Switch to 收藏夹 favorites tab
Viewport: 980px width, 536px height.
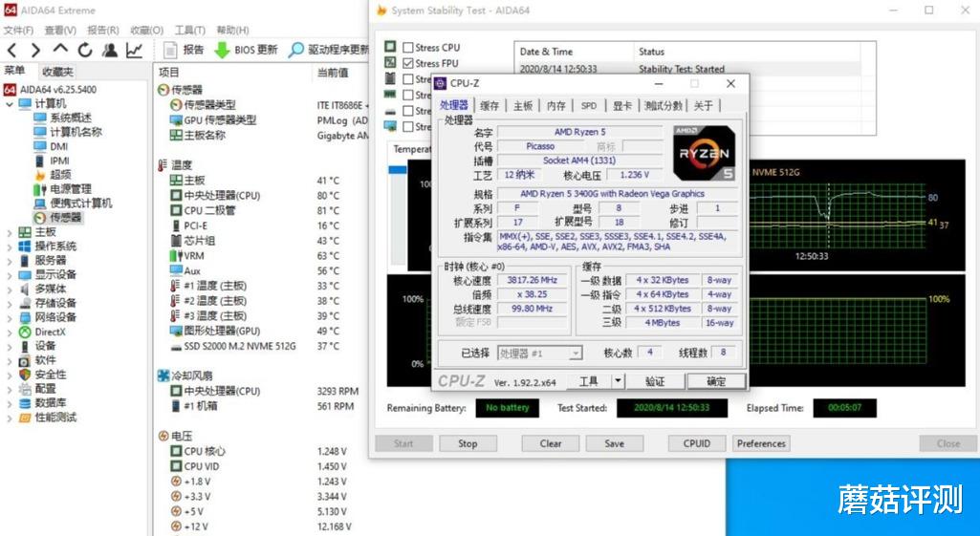tap(57, 72)
